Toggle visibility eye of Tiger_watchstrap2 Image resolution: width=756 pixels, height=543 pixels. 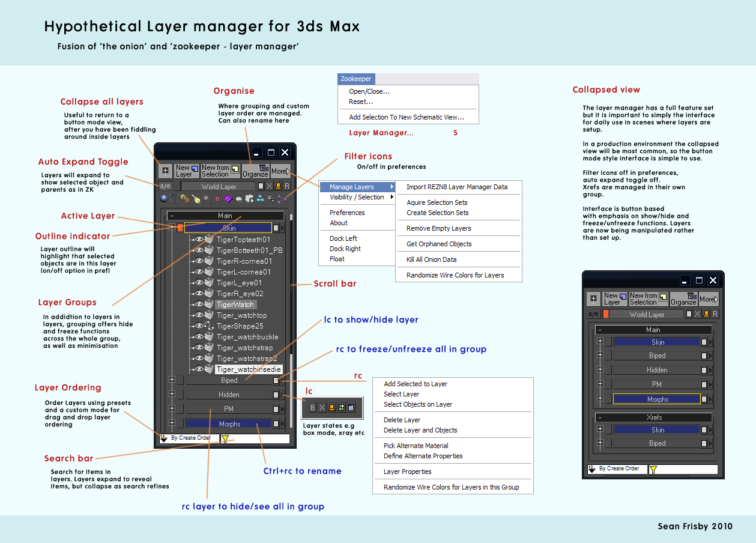(199, 359)
